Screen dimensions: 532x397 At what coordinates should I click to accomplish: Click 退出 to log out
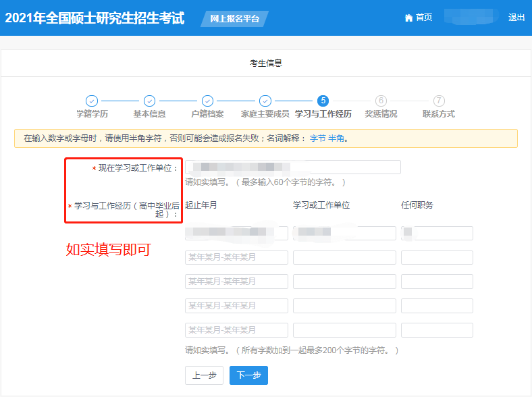tap(516, 18)
